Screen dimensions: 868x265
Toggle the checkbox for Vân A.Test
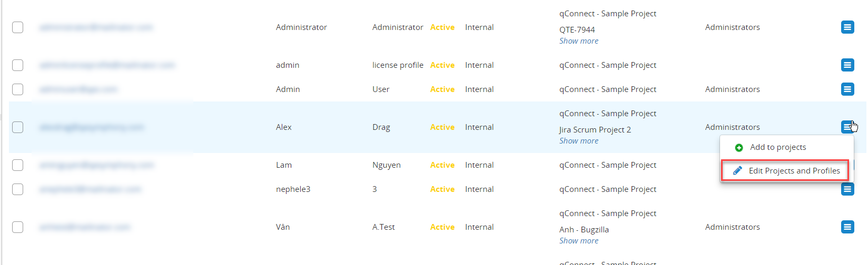[18, 227]
